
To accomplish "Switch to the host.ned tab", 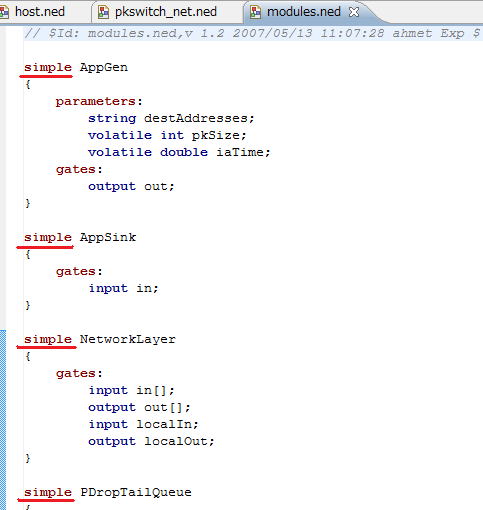I will pyautogui.click(x=40, y=12).
